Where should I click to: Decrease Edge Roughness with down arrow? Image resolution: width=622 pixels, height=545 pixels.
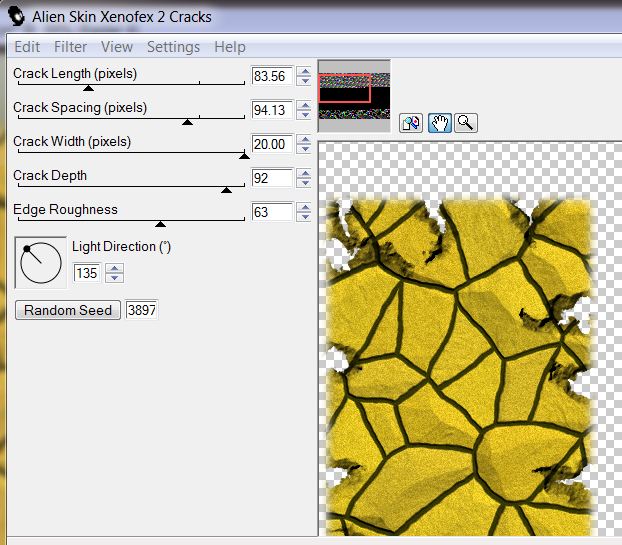(x=305, y=217)
